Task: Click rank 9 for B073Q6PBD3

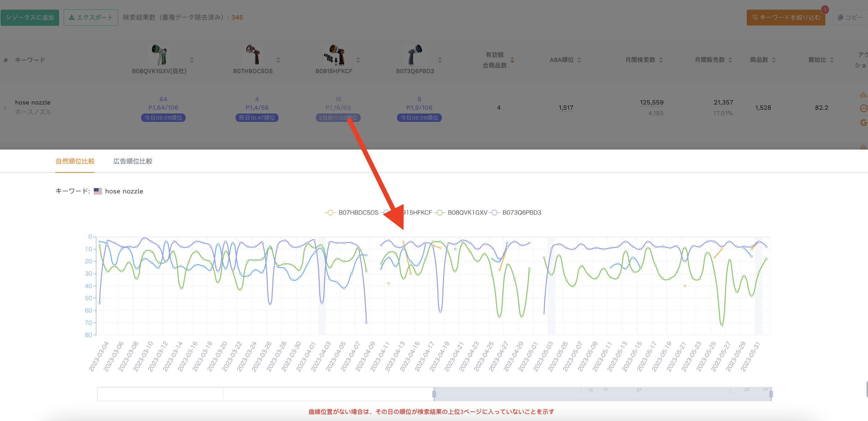Action: pyautogui.click(x=419, y=99)
